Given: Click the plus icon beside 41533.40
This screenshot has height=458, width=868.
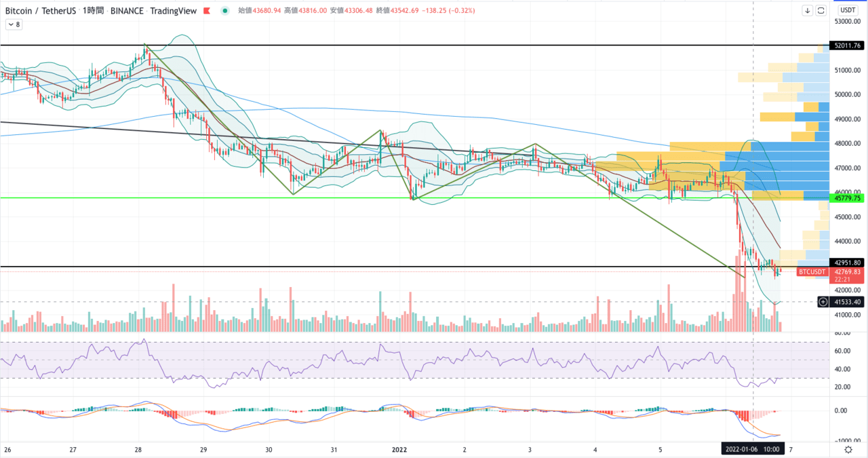Looking at the screenshot, I should pos(823,301).
